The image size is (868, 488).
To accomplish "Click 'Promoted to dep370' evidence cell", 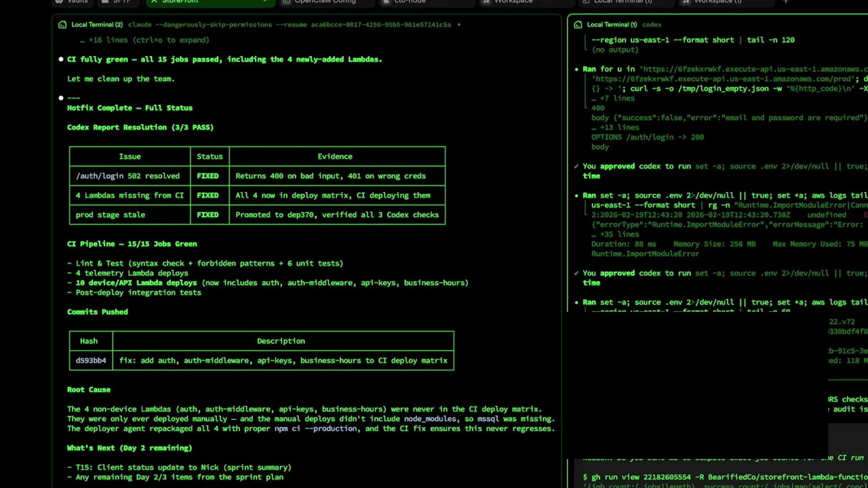I will coord(337,215).
